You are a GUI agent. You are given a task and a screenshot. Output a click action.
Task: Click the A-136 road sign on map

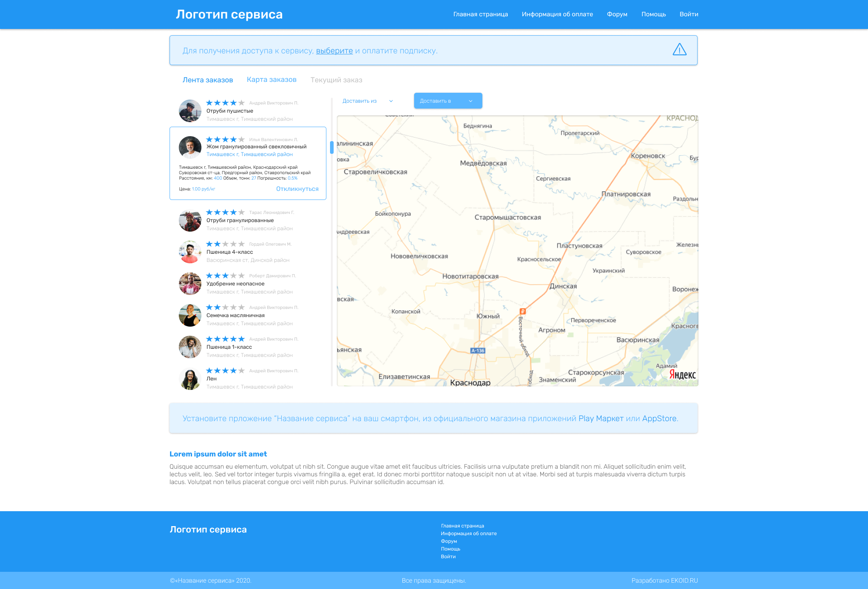click(x=478, y=351)
